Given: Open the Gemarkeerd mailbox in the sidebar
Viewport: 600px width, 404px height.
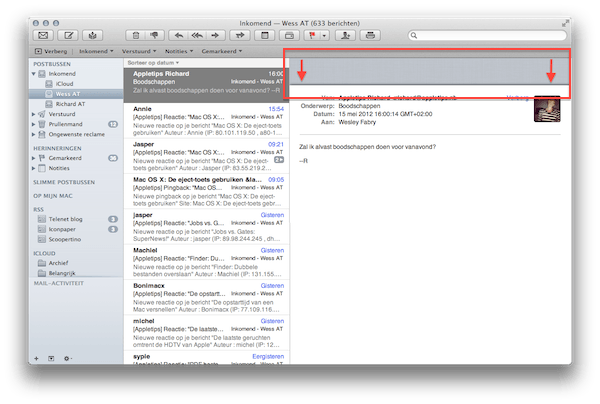Looking at the screenshot, I should (76, 158).
